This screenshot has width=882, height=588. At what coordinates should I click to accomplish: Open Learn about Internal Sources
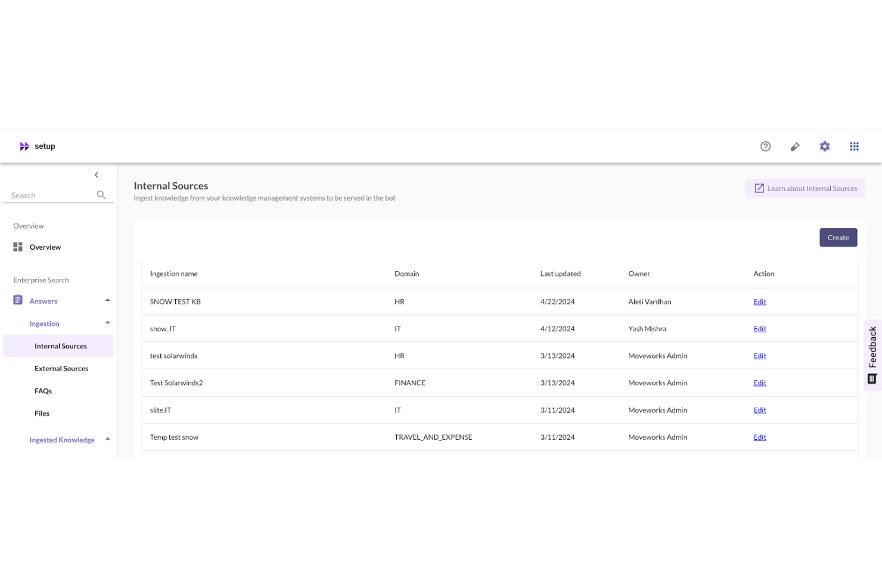pos(812,188)
